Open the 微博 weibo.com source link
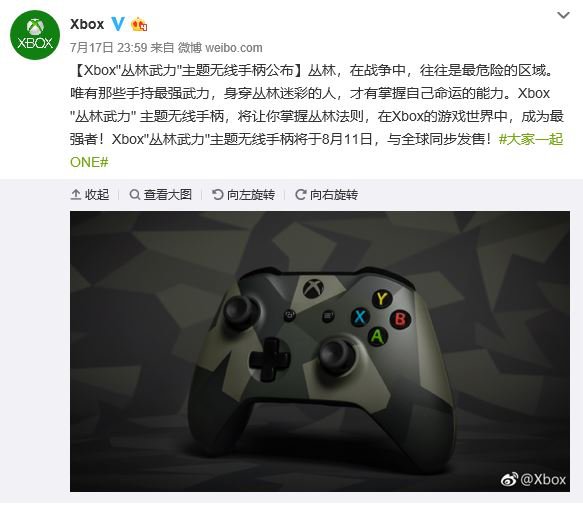583x505 pixels. tap(220, 48)
